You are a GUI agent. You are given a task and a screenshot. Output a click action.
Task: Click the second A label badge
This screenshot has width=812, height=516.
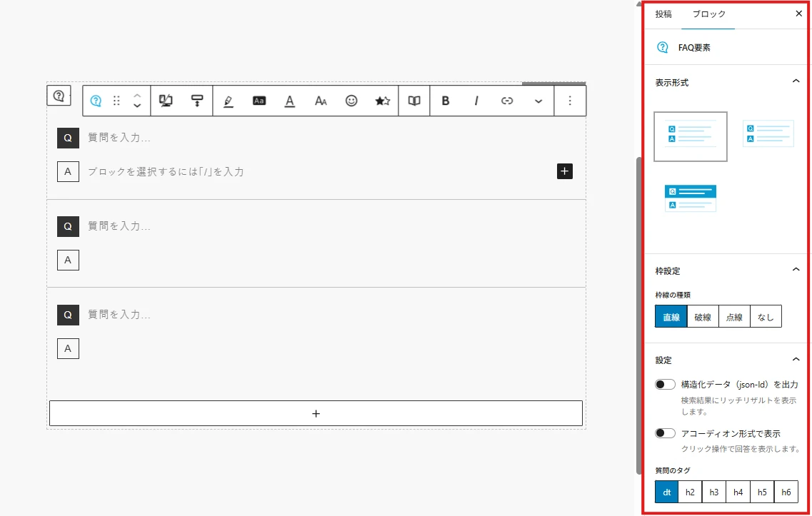[x=68, y=260]
